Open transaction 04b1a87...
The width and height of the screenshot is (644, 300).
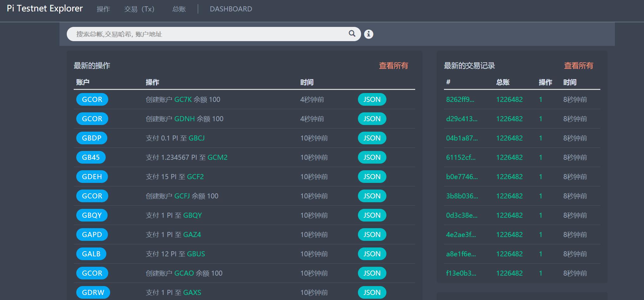462,138
